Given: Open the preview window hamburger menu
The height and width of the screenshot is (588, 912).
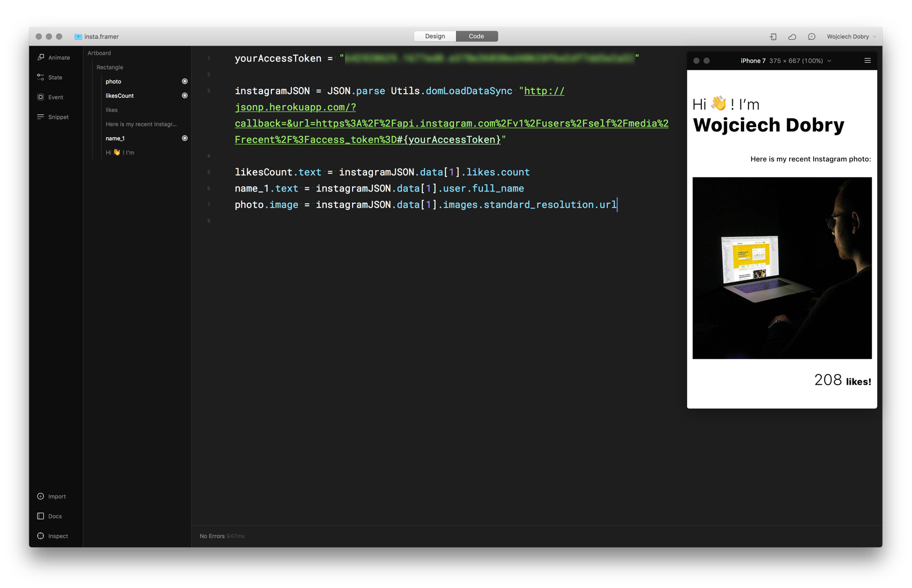Looking at the screenshot, I should click(867, 61).
